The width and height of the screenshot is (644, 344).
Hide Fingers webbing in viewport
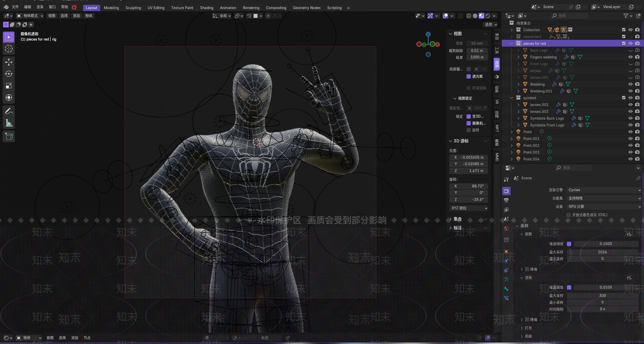(x=630, y=57)
